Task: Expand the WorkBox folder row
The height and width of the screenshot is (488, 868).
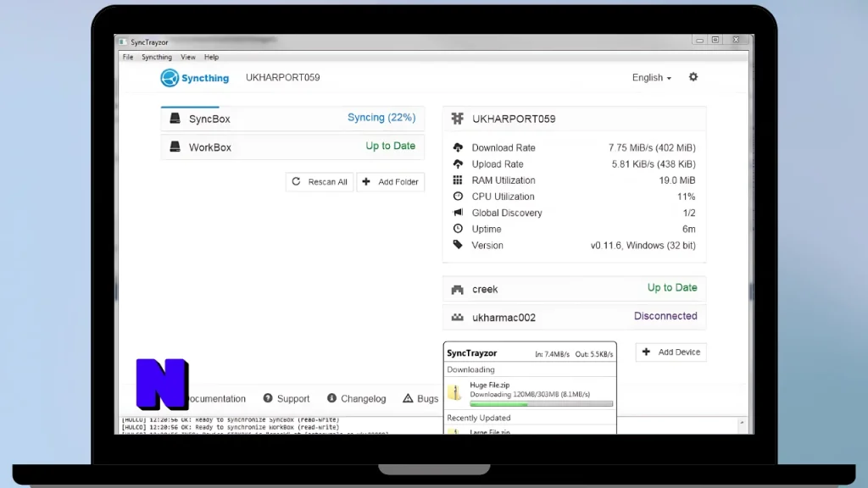Action: click(x=292, y=147)
